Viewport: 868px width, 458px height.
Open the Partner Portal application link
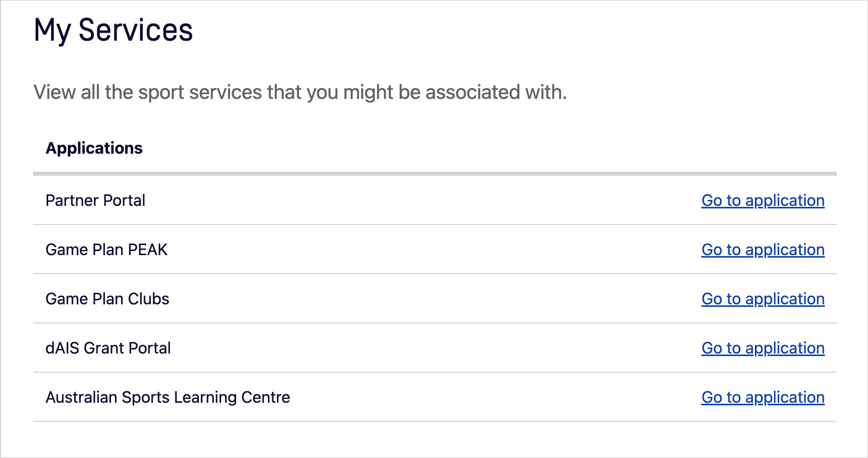pyautogui.click(x=763, y=200)
